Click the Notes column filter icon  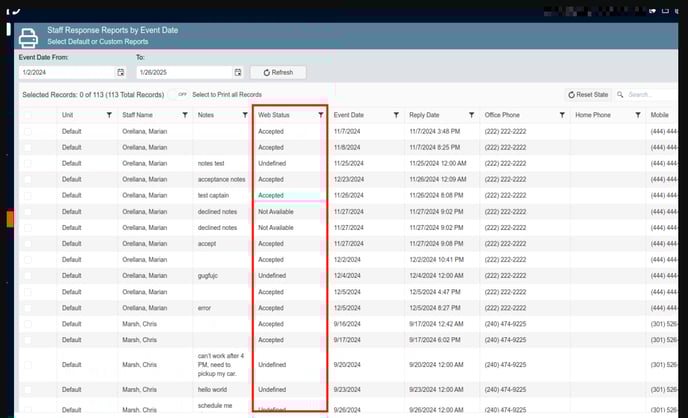coord(244,115)
